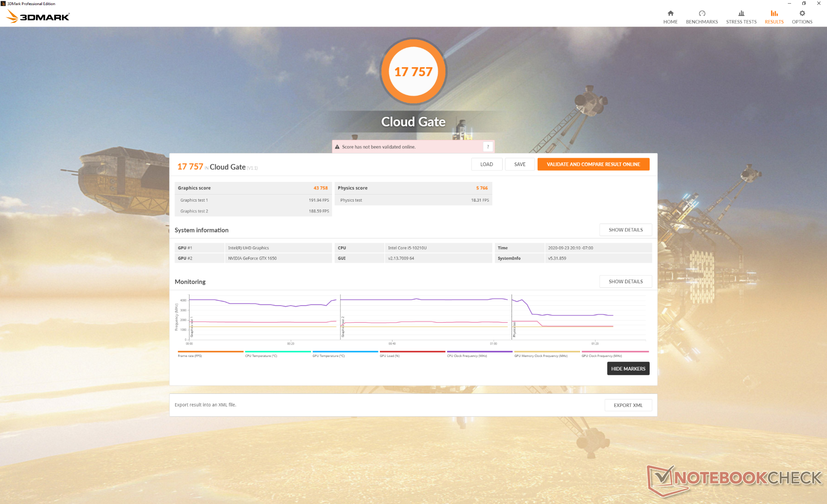Click the 3DMark title bar app icon

coord(3,3)
